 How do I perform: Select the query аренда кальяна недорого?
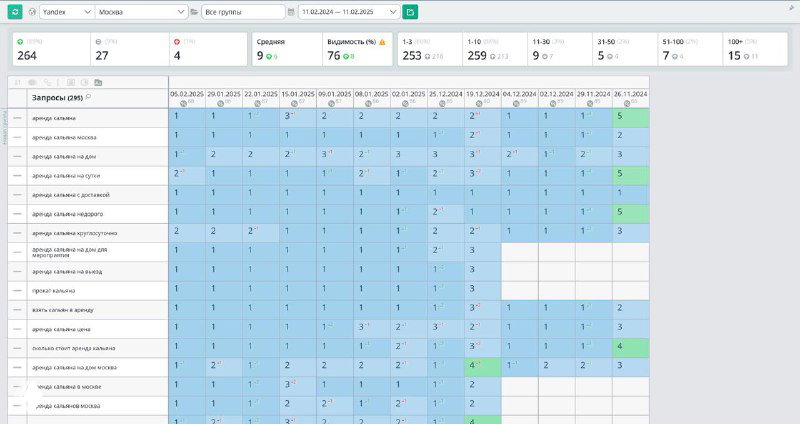click(67, 214)
